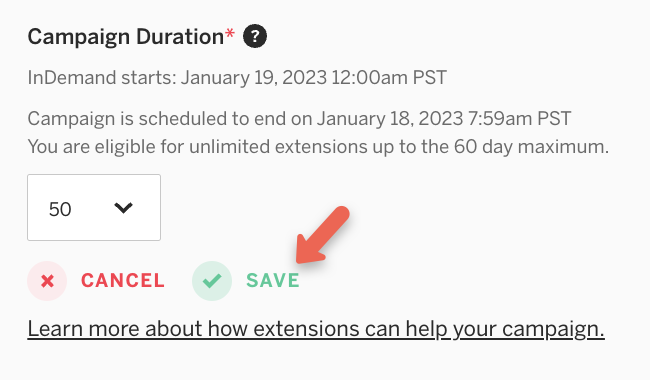Click the green checkmark save icon

tap(211, 281)
